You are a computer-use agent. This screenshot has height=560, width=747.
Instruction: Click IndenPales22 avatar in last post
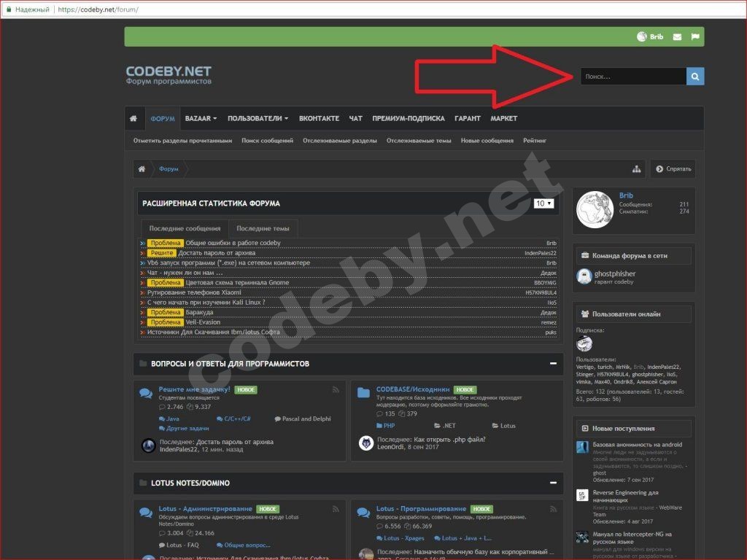[x=149, y=446]
